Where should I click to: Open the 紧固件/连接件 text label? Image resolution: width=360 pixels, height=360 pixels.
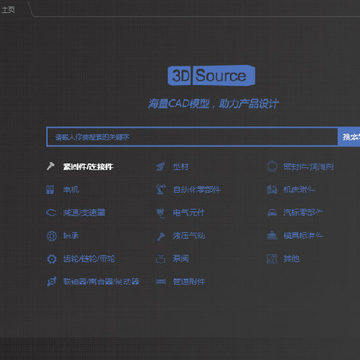pos(88,167)
